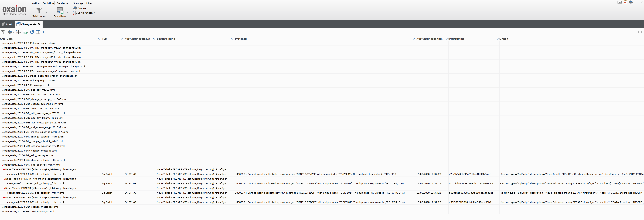This screenshot has width=644, height=220.
Task: Open the envelope mail icon top right
Action: pyautogui.click(x=619, y=2)
